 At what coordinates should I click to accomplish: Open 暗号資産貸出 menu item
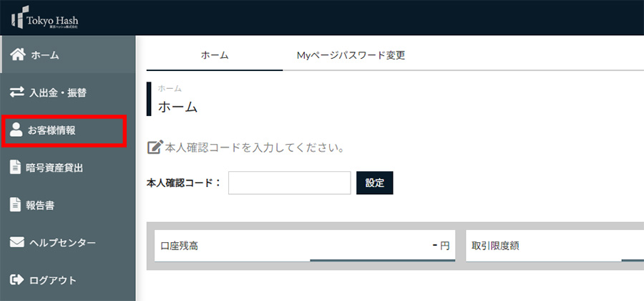68,168
